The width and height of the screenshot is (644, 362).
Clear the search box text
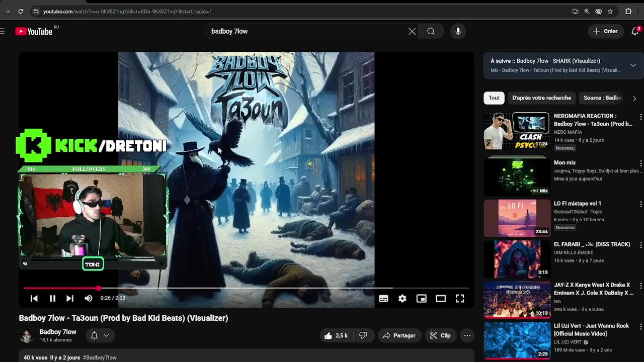(412, 31)
